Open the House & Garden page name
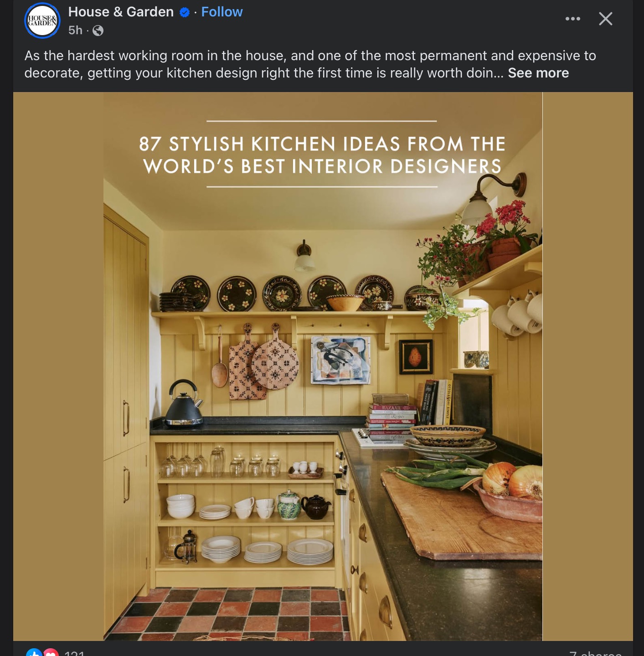644x656 pixels. [121, 12]
